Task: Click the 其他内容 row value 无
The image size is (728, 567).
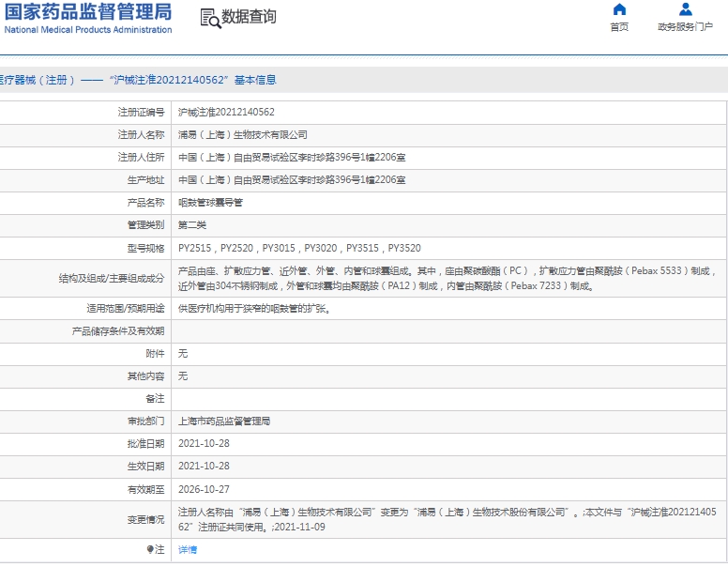Action: tap(183, 376)
